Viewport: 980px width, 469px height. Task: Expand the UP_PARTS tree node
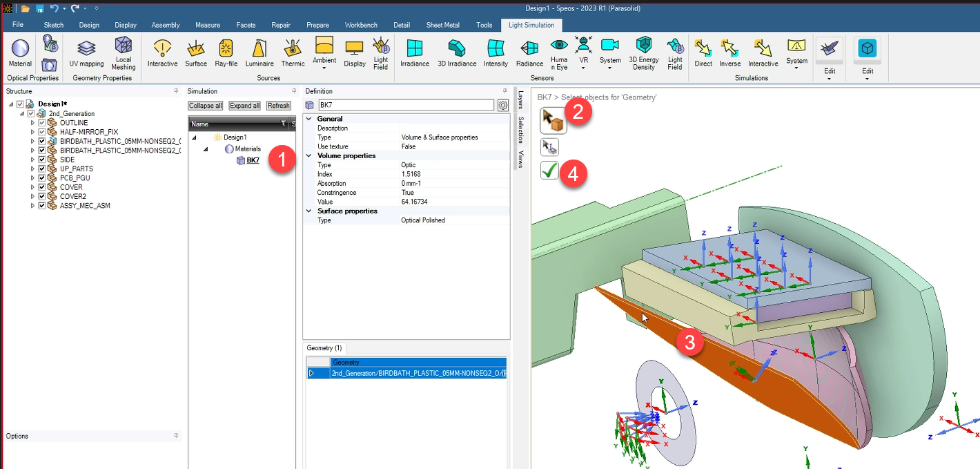tap(32, 169)
